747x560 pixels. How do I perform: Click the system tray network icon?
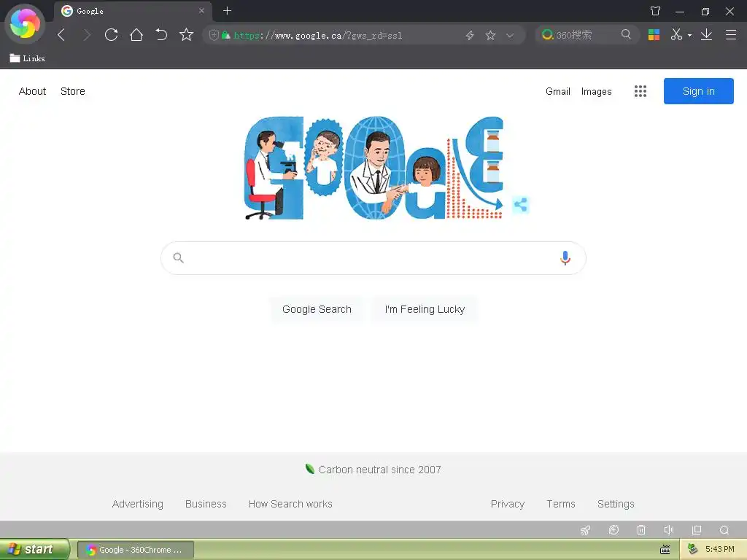pyautogui.click(x=693, y=549)
